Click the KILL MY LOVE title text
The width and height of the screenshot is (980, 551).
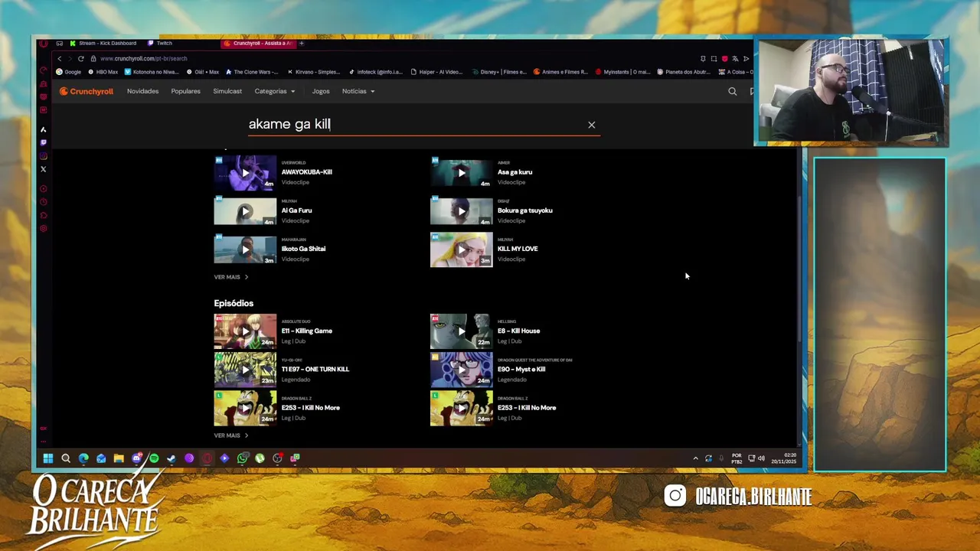coord(518,249)
